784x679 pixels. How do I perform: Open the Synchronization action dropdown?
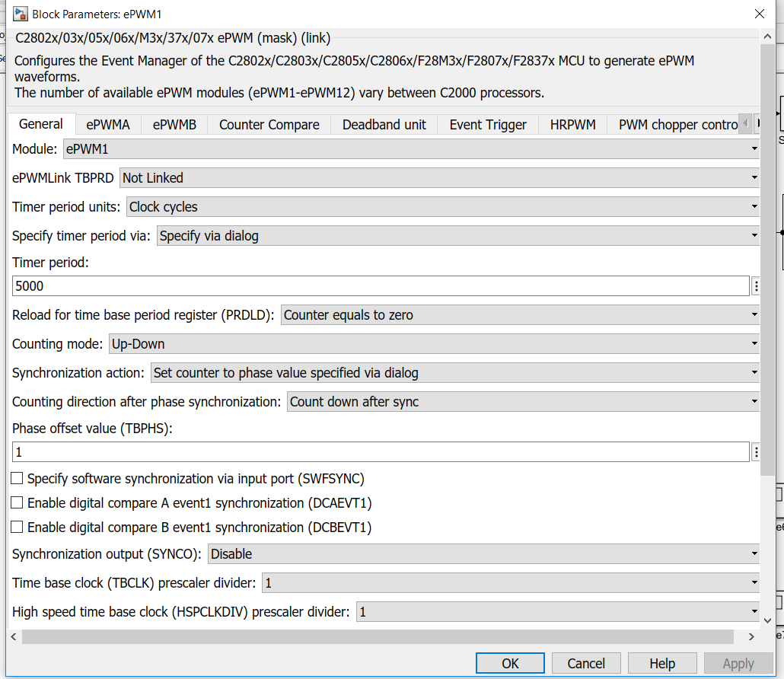(455, 373)
